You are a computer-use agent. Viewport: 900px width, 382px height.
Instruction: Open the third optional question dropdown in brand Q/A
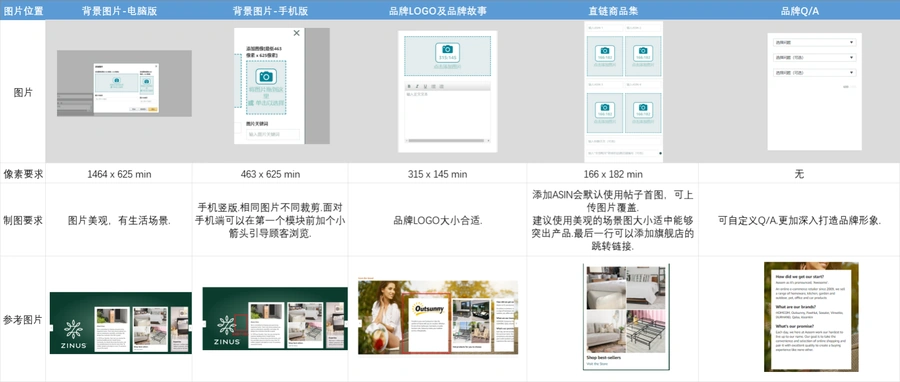pyautogui.click(x=814, y=72)
